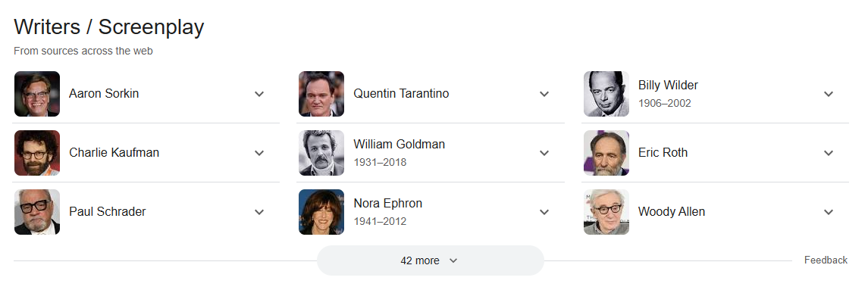Viewport: 868px width, 290px height.
Task: Open Aaron Sorkin's photo thumbnail
Action: [37, 94]
